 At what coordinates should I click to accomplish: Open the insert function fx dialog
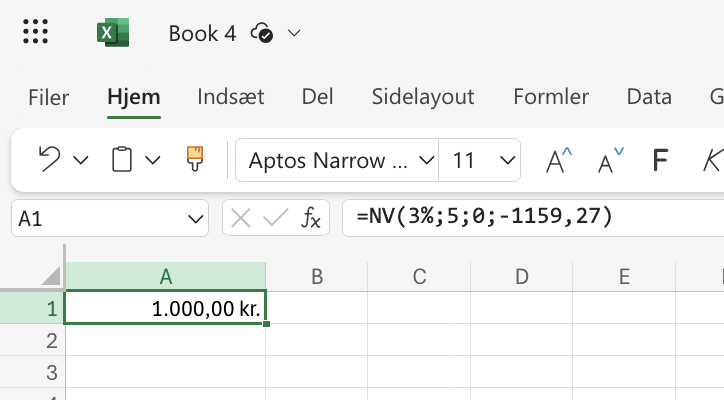(311, 218)
